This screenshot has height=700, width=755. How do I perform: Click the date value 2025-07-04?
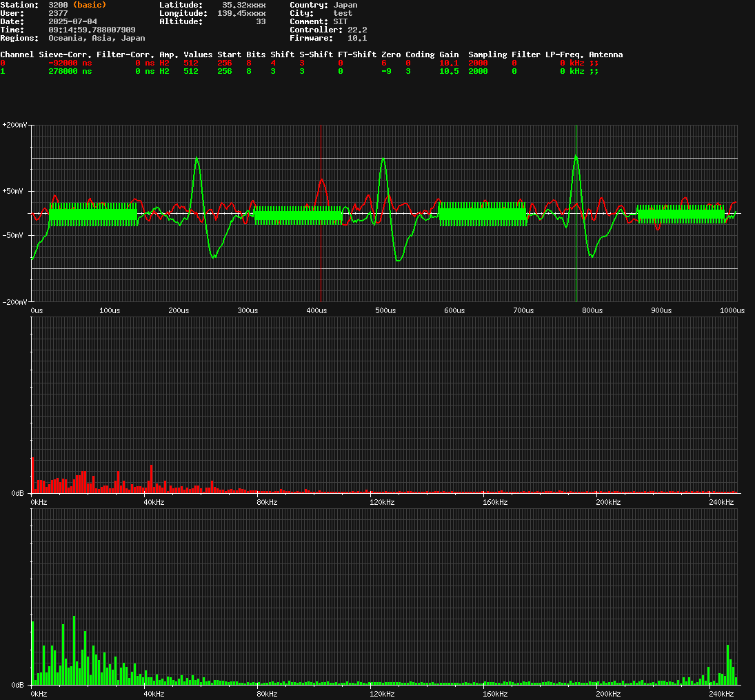[x=72, y=21]
